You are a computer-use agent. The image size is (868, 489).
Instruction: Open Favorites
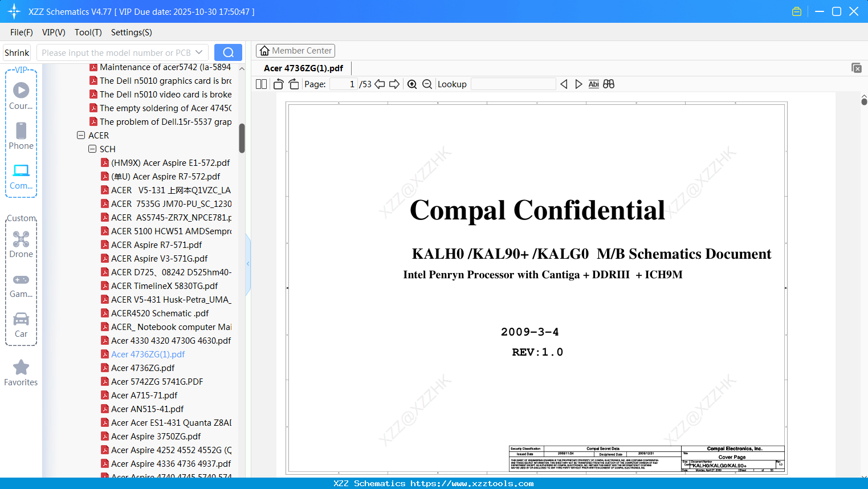pos(21,373)
